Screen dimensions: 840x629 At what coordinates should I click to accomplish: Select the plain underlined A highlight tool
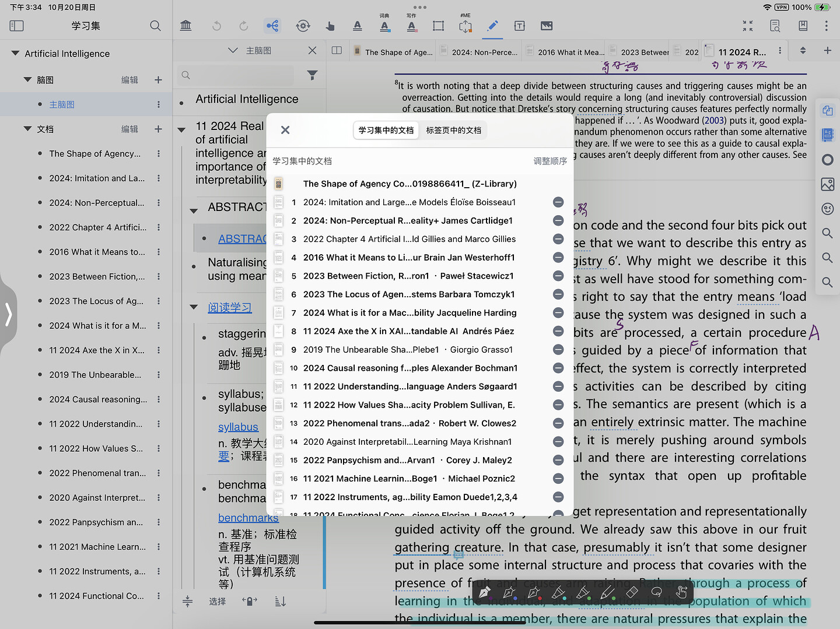[x=358, y=26]
